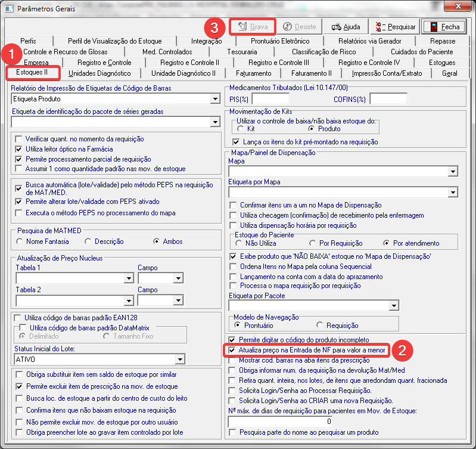Expand Status Inicial do Lote dropdown

click(x=180, y=360)
